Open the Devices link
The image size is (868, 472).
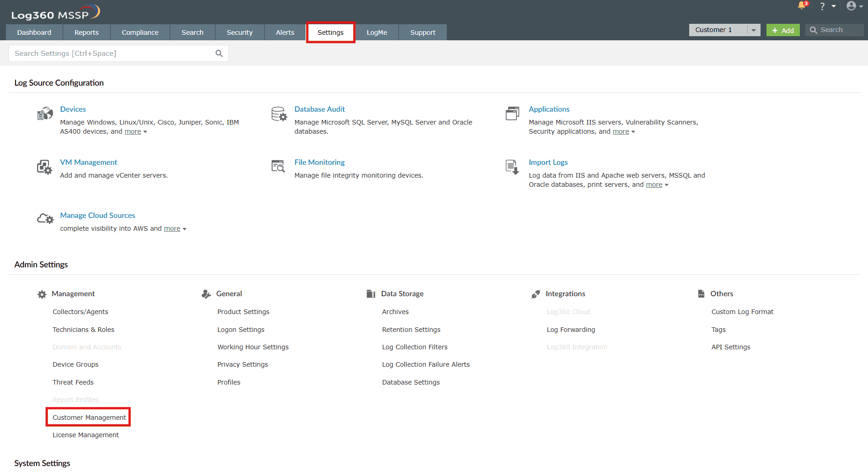[x=73, y=109]
